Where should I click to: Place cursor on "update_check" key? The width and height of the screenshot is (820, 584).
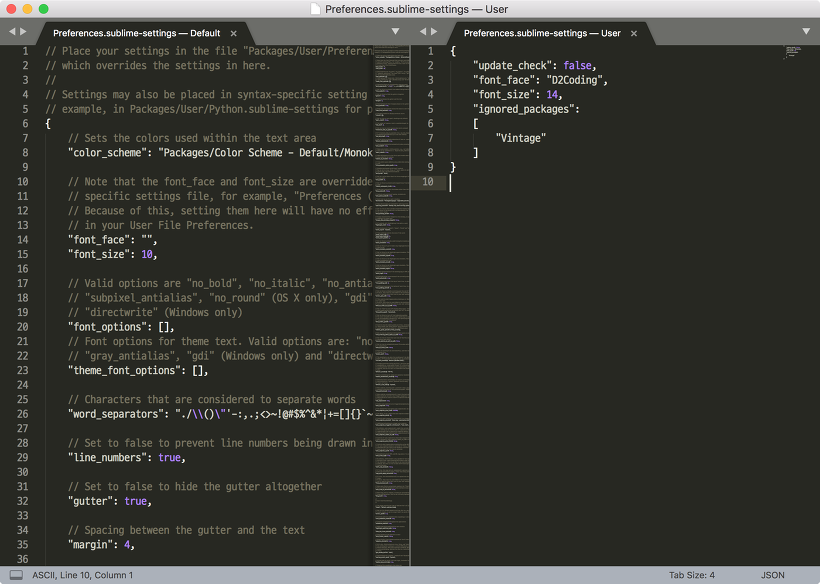(513, 66)
